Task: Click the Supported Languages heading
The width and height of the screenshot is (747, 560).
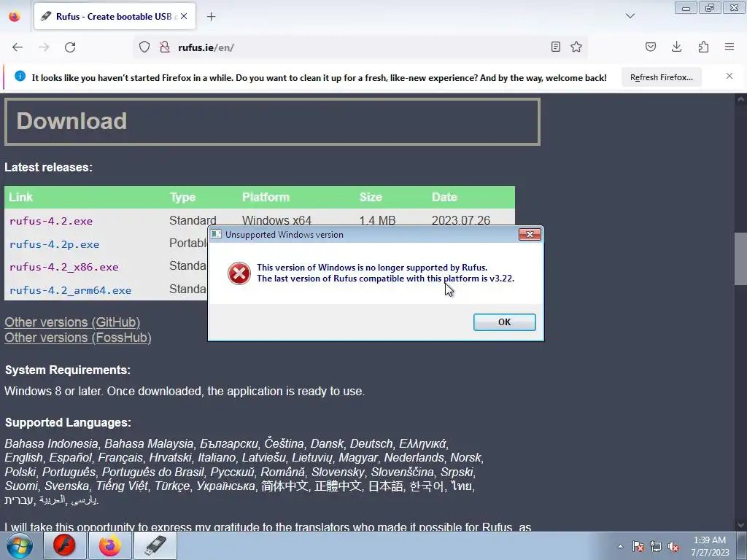Action: tap(68, 422)
